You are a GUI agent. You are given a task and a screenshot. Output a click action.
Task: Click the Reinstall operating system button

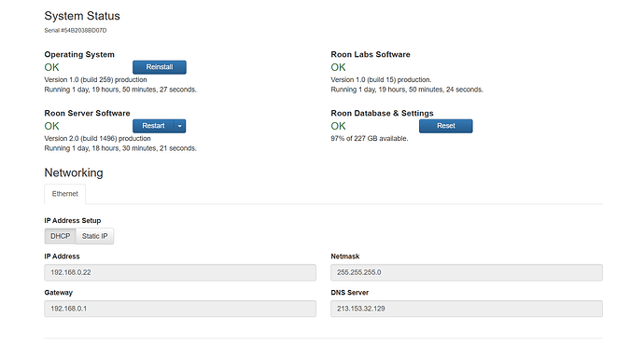[x=160, y=67]
